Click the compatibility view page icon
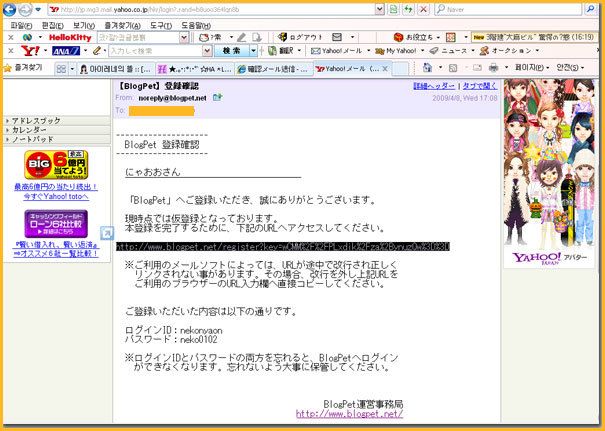Viewport: 605px width, 431px height. [393, 9]
